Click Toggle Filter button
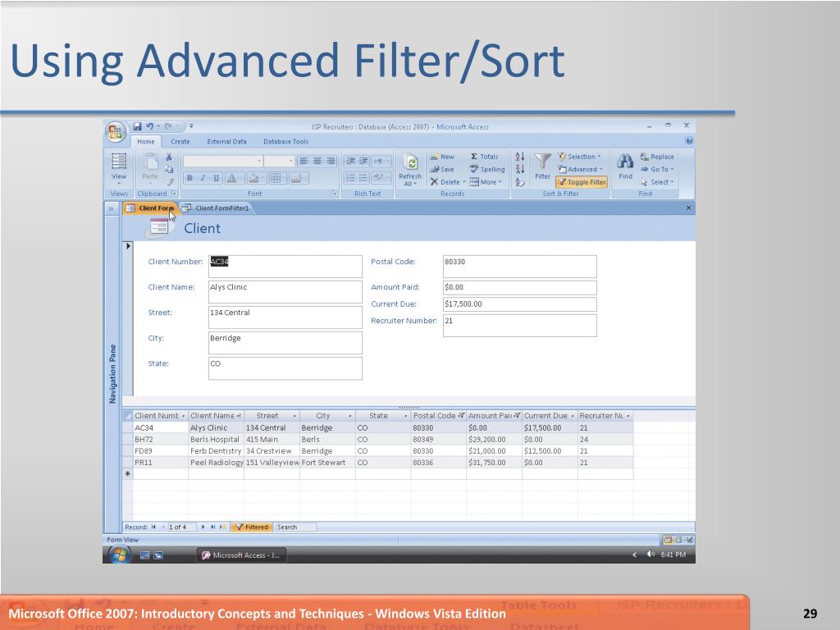 tap(582, 182)
